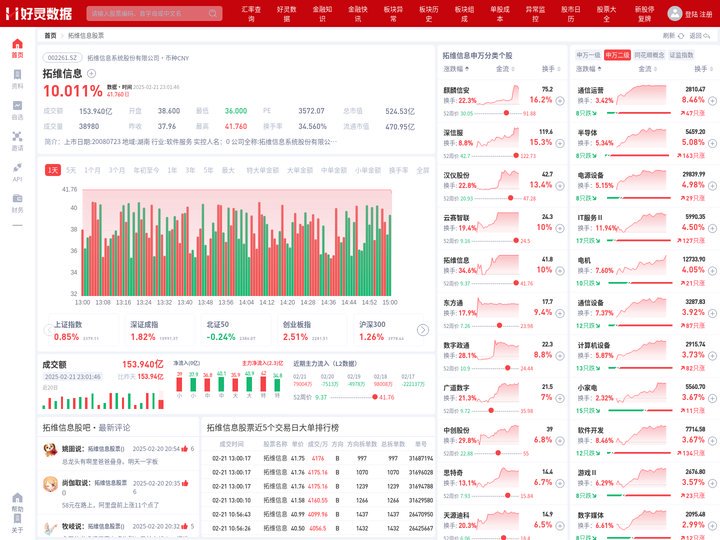The height and width of the screenshot is (540, 720).
Task: Click the 002261.SZ stock code badge
Action: [62, 58]
